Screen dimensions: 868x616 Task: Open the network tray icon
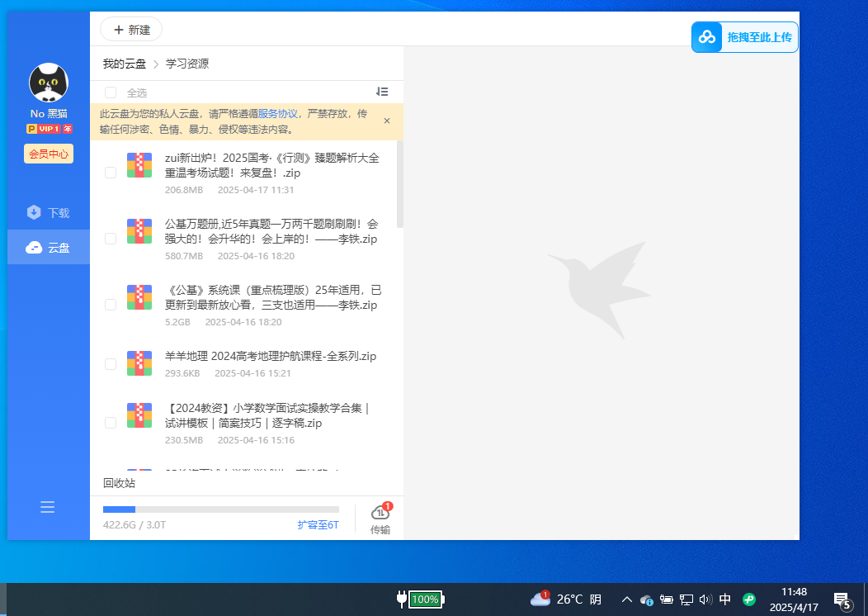686,599
